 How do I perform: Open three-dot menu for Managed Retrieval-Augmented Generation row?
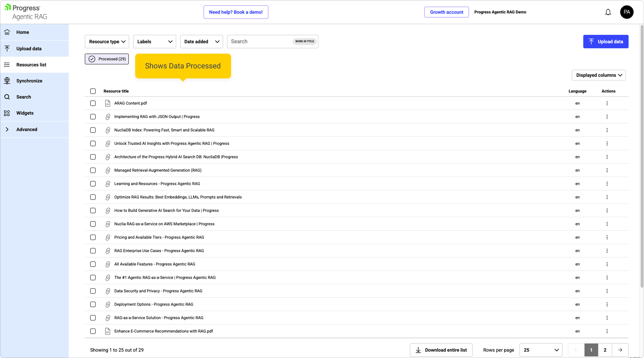point(607,170)
